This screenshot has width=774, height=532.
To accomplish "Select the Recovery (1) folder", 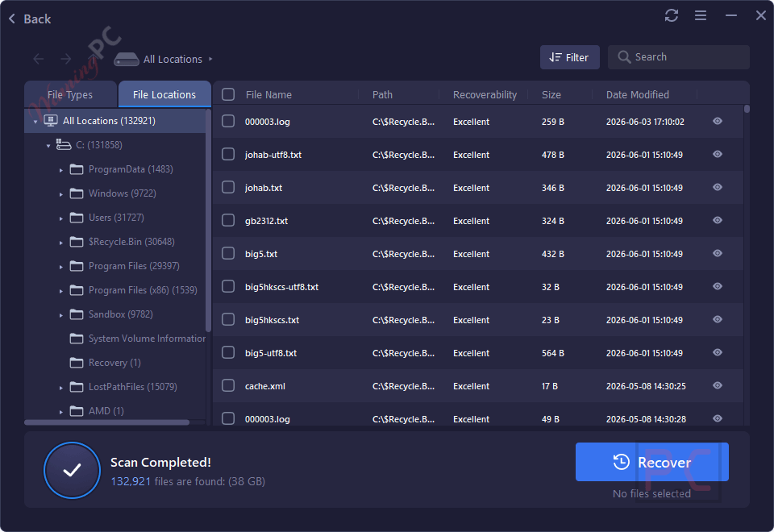I will pyautogui.click(x=114, y=363).
